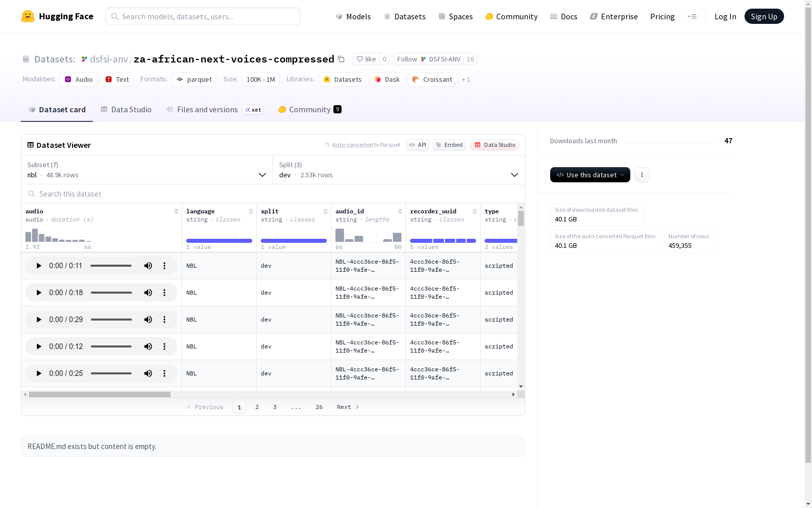Sort by the recorder_uuid column
812x508 pixels.
[475, 211]
